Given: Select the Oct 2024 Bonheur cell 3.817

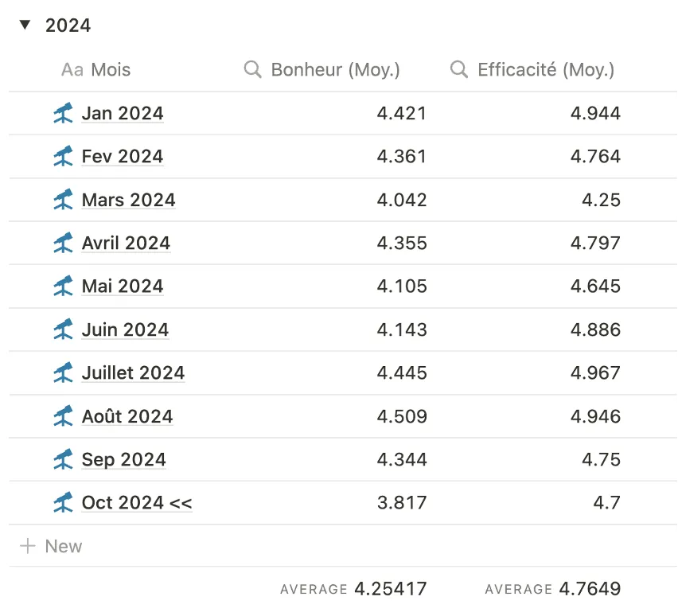Looking at the screenshot, I should pos(402,503).
